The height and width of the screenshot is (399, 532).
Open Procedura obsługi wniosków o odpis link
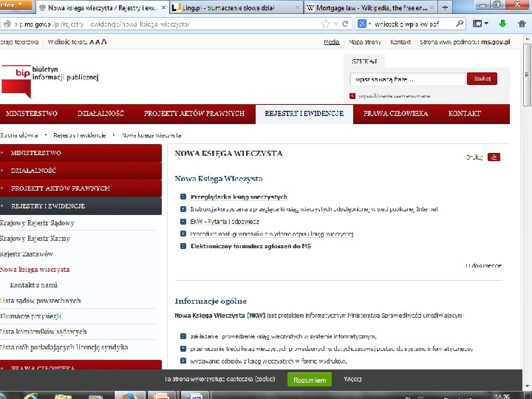pyautogui.click(x=271, y=233)
